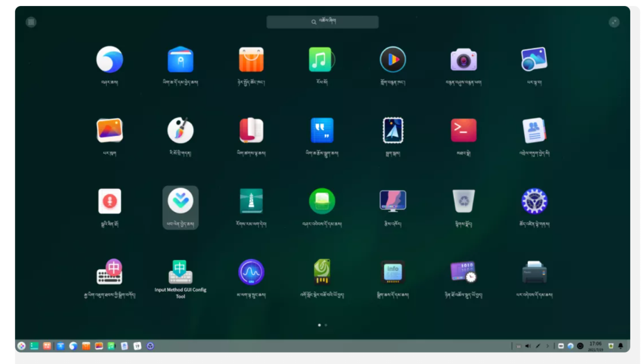Launch the green circular disk app
644x364 pixels.
coord(322,201)
